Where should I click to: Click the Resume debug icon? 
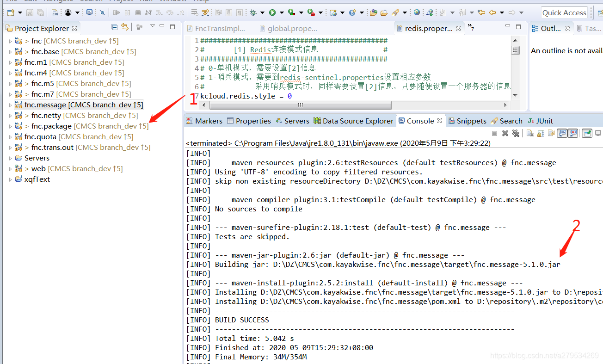(117, 12)
